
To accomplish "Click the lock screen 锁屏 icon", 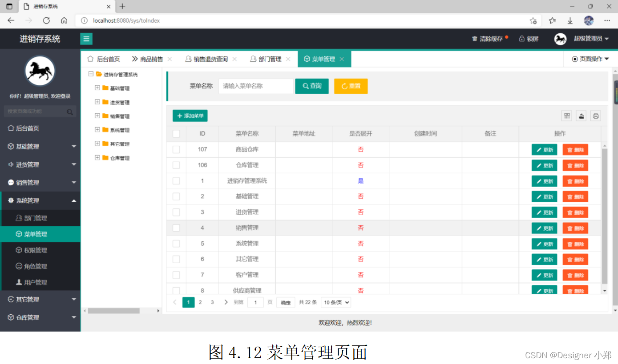I will [522, 39].
